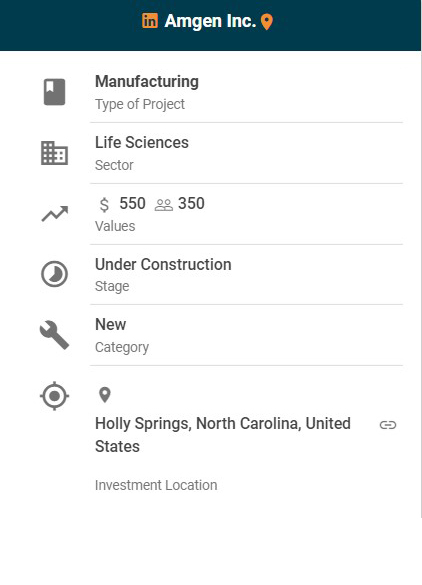
Task: Click gray pin above Holly Springs
Action: coord(105,395)
